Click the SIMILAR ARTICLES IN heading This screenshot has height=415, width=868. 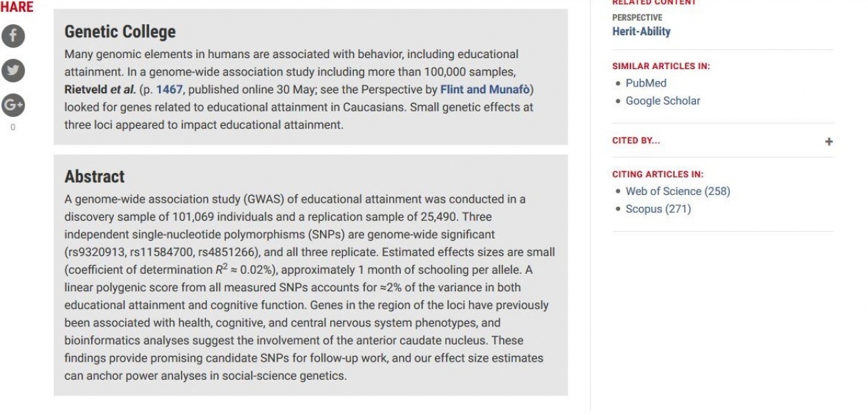coord(661,66)
